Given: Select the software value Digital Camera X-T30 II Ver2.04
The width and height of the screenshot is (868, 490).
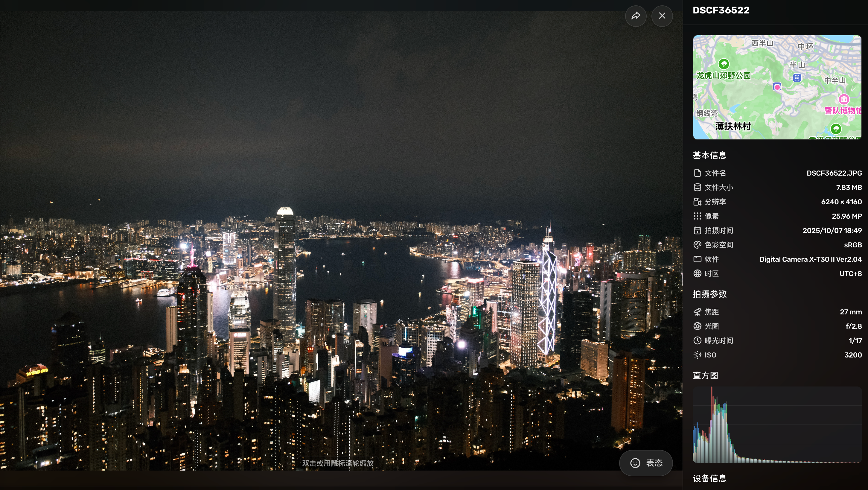Looking at the screenshot, I should point(810,259).
